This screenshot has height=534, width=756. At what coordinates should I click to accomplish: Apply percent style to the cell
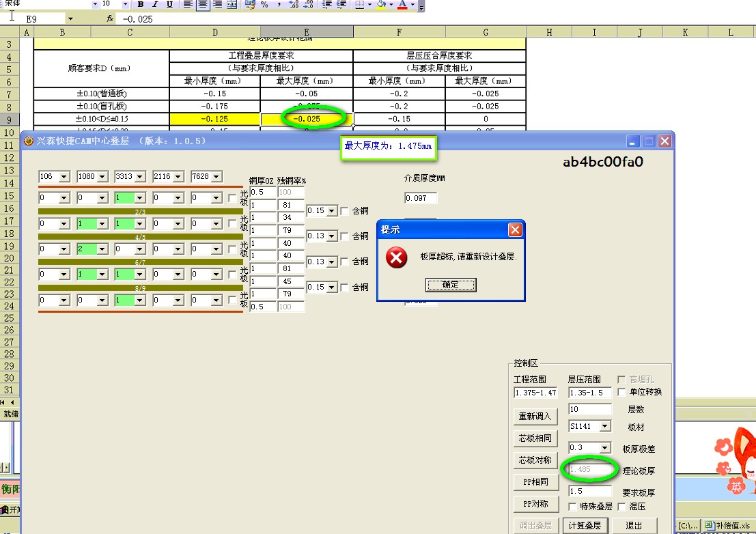264,4
